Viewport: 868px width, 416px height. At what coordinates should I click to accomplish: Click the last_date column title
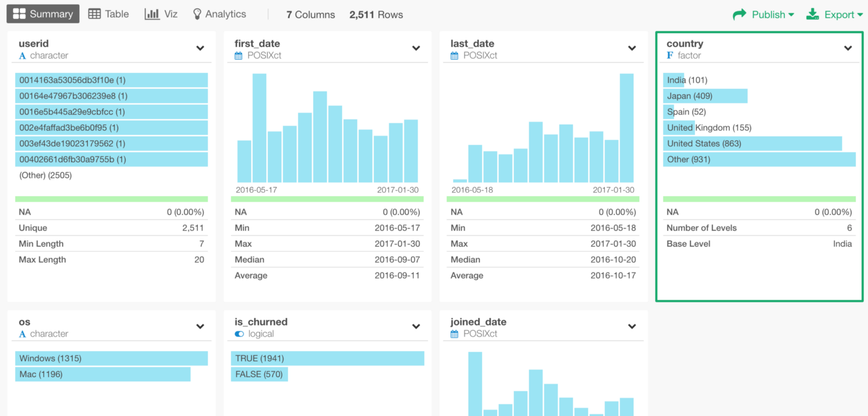coord(472,43)
